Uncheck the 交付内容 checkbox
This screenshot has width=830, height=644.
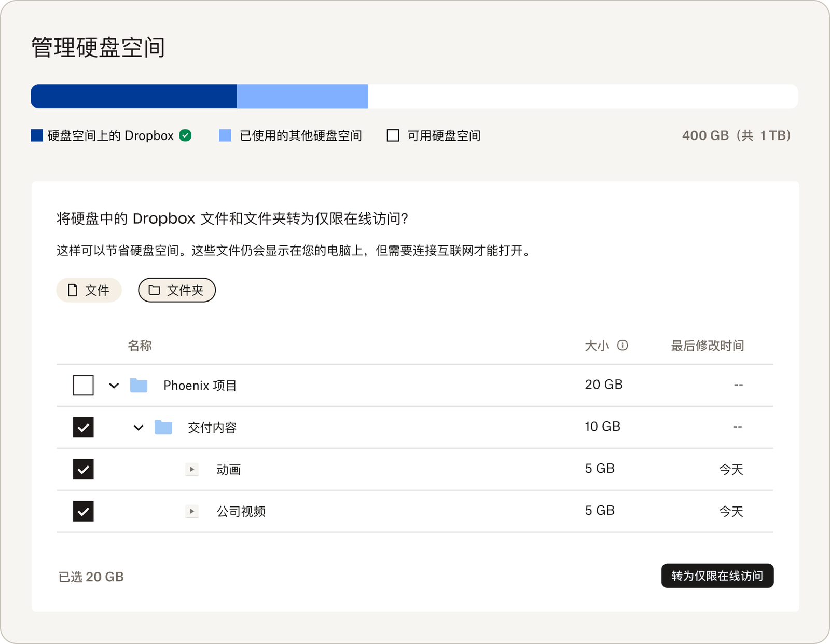[x=83, y=427]
